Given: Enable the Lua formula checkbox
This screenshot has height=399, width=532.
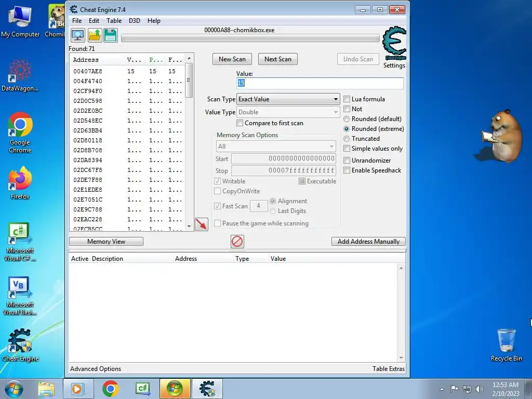Looking at the screenshot, I should pyautogui.click(x=347, y=99).
